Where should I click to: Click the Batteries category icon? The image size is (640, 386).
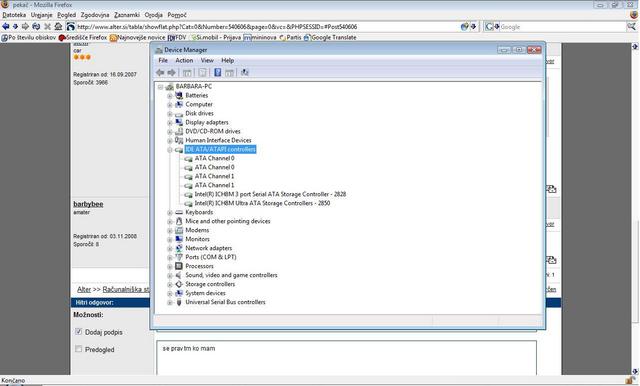click(x=179, y=95)
